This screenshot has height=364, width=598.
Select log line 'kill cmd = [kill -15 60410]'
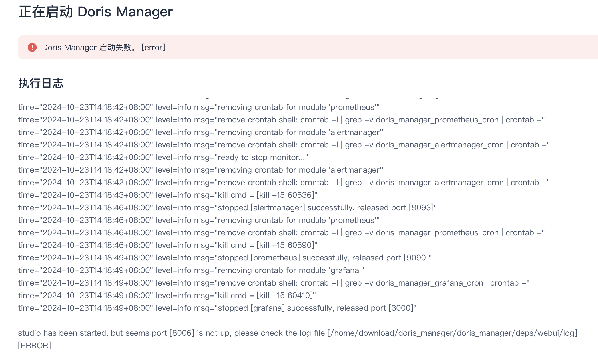[167, 296]
